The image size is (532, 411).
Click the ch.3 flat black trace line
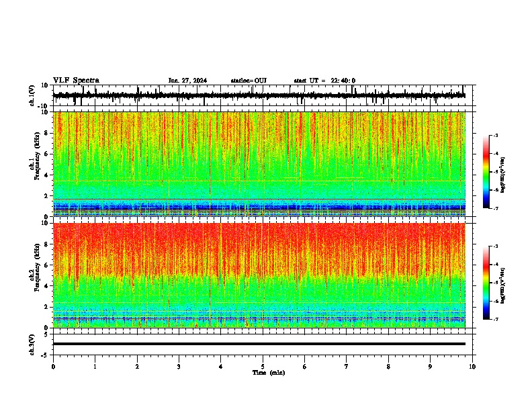pos(259,344)
